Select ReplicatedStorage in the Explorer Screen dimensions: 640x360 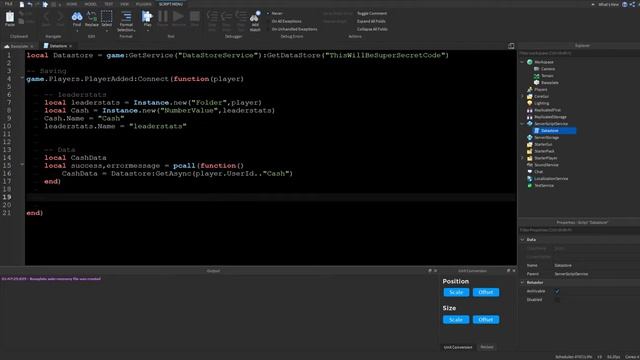click(x=547, y=117)
